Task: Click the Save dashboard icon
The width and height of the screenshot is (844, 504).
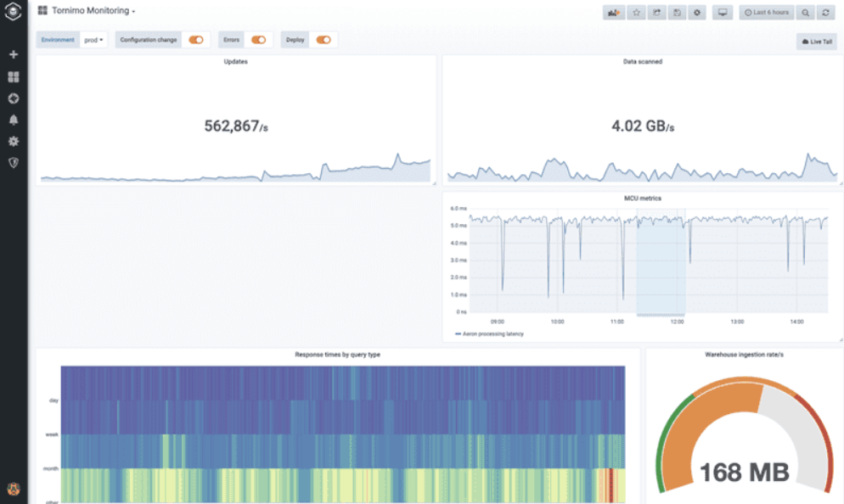Action: point(677,13)
